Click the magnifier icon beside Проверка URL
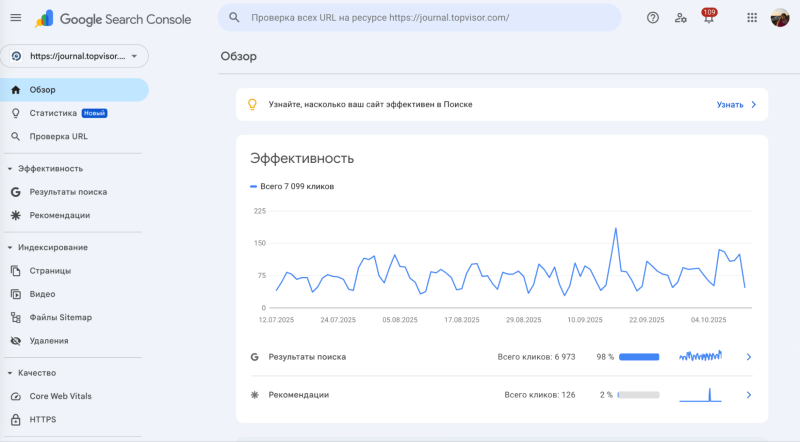 click(16, 136)
